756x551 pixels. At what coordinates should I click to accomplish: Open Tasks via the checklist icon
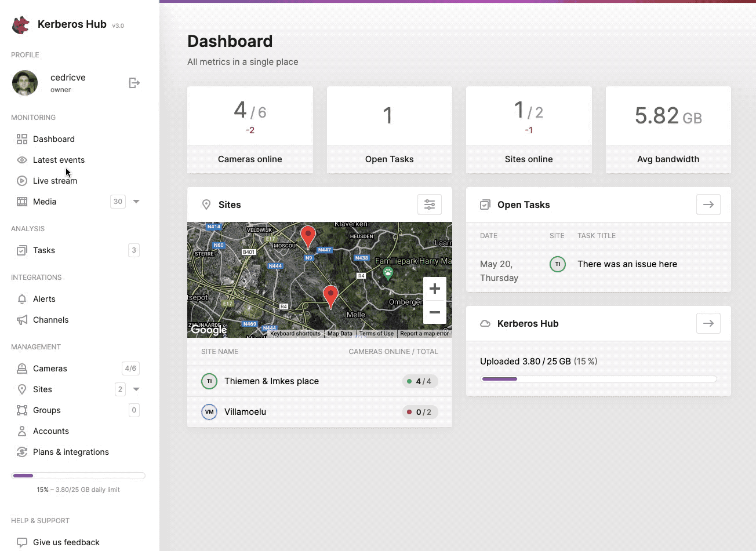(x=21, y=250)
